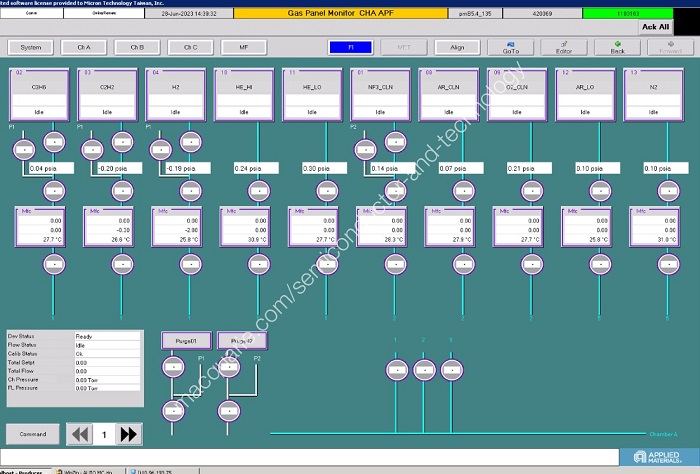
Task: Open the GoTo navigation icon
Action: pos(511,47)
